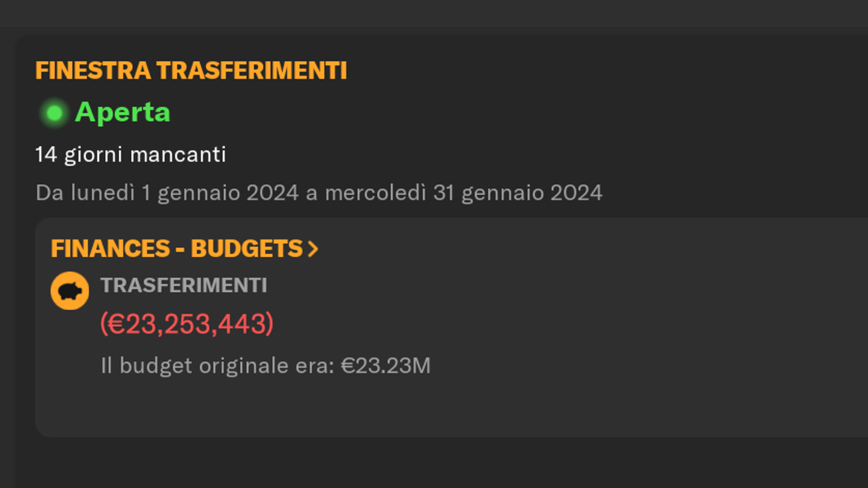Click the €23.23M original budget value
This screenshot has width=868, height=488.
tap(386, 366)
